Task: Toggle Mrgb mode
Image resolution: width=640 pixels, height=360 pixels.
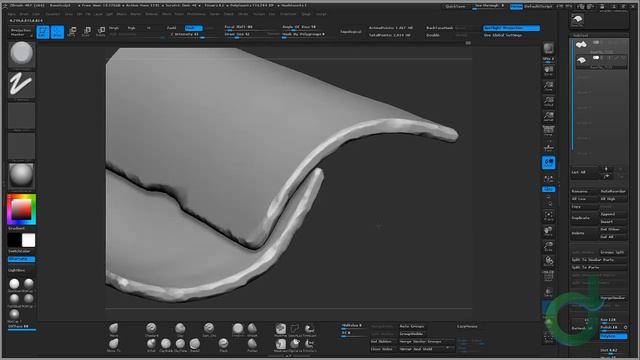Action: point(114,28)
